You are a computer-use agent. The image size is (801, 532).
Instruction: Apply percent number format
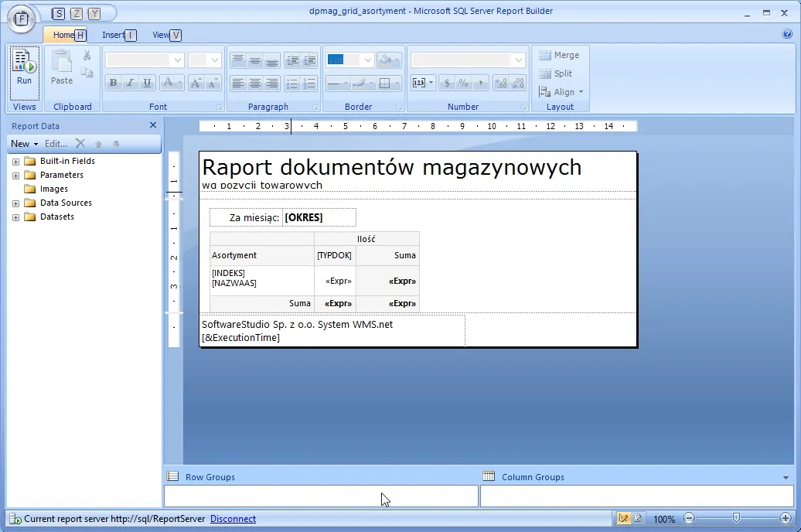[x=463, y=83]
